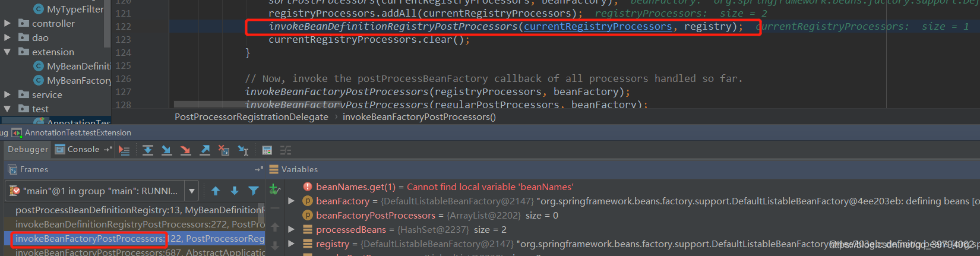Click move watch down arrow icon
This screenshot has width=980, height=256.
275,245
